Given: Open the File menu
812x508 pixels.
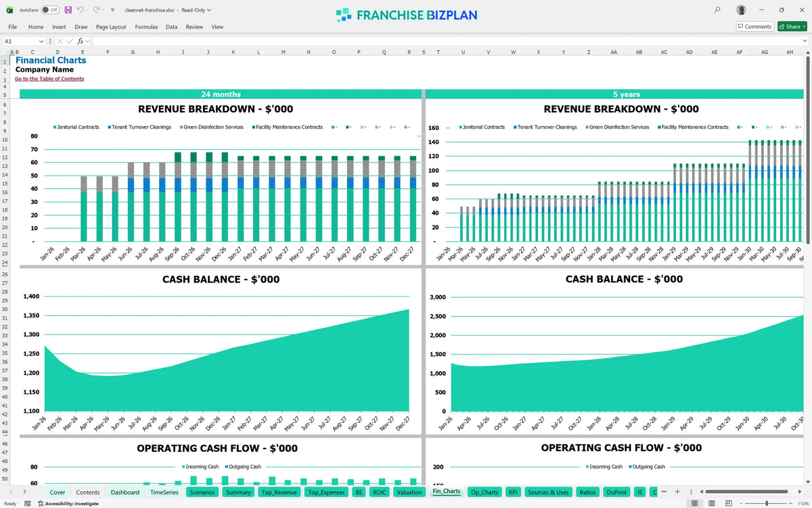Looking at the screenshot, I should click(12, 27).
